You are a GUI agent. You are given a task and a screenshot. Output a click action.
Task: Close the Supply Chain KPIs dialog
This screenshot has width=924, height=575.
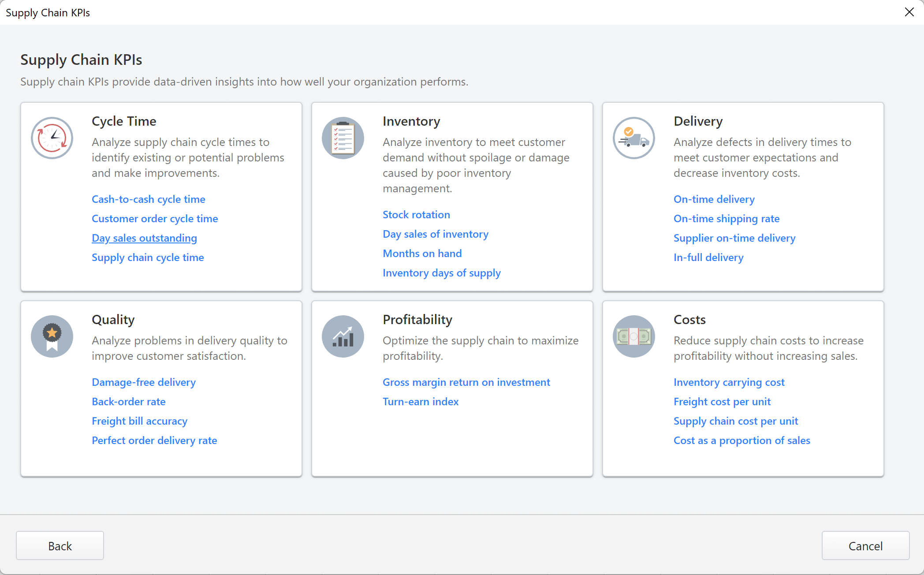point(910,12)
